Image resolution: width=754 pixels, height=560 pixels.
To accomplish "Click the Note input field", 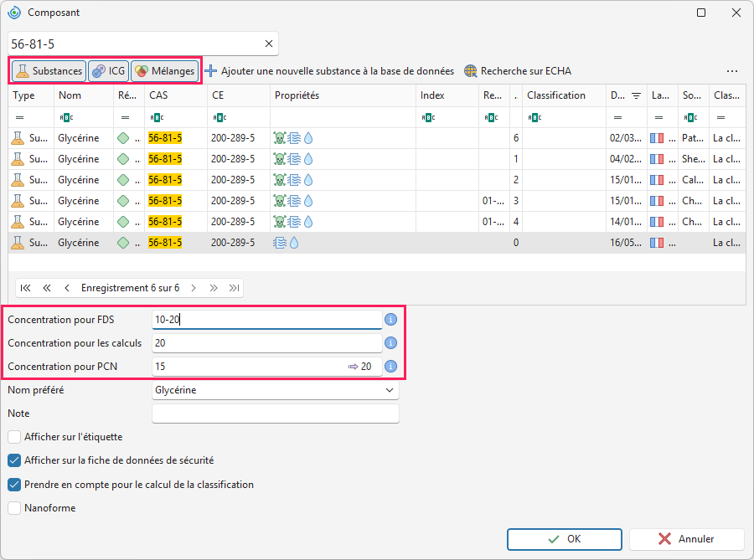I will [276, 414].
